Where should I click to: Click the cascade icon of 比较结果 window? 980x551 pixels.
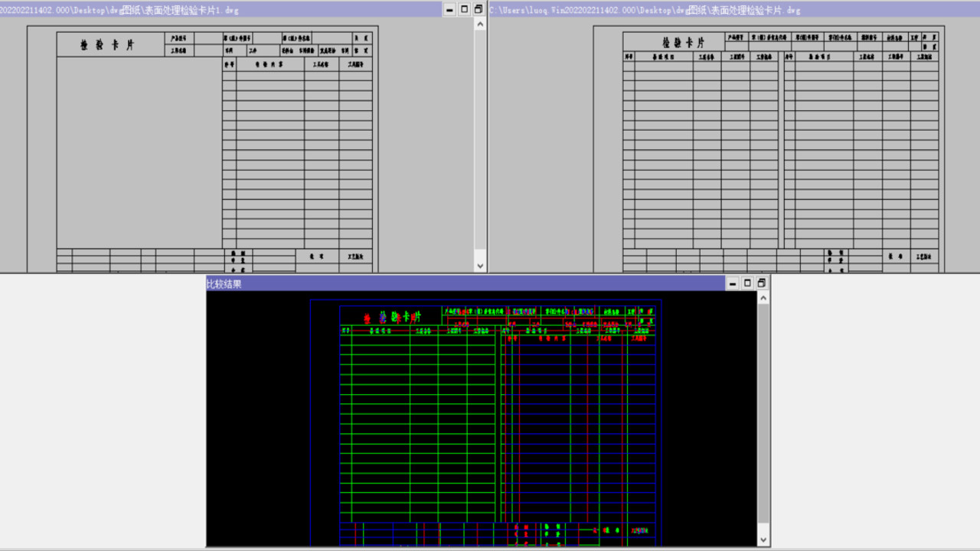pyautogui.click(x=762, y=283)
